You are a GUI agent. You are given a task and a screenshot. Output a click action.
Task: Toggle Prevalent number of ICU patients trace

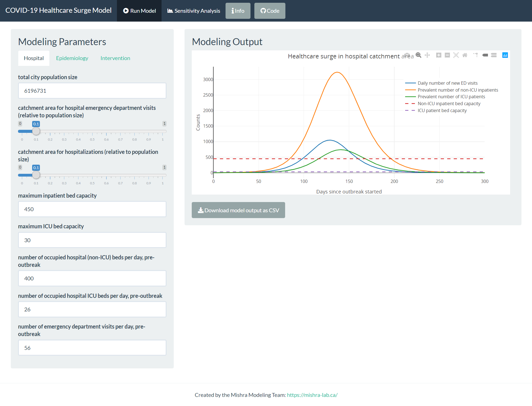(x=451, y=97)
